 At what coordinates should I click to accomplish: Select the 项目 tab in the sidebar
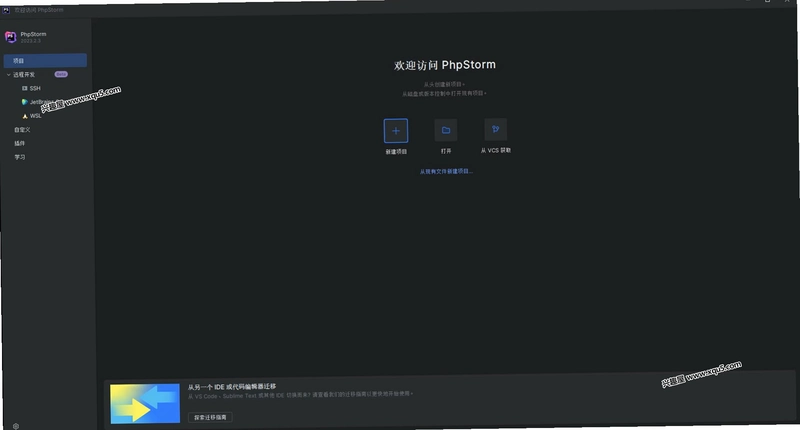click(45, 61)
